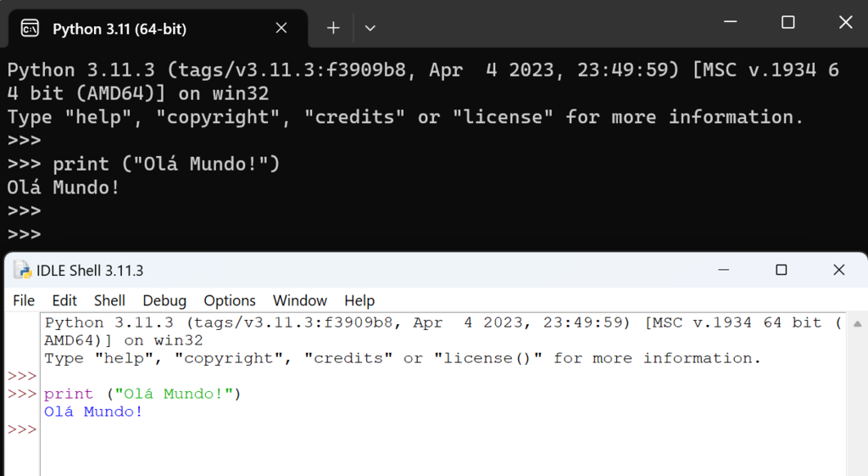Screen dimensions: 868x476
Task: Open the Options menu in IDLE
Action: (230, 300)
